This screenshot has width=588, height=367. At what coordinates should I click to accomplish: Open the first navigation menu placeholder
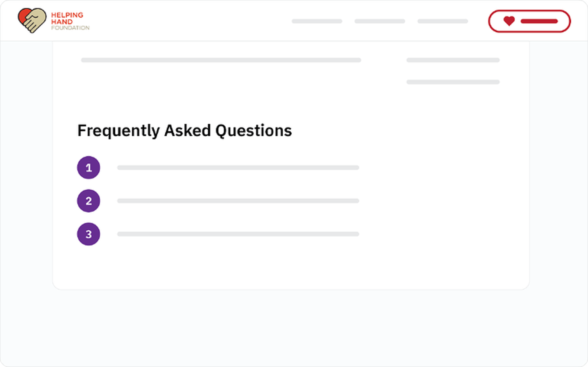point(317,21)
